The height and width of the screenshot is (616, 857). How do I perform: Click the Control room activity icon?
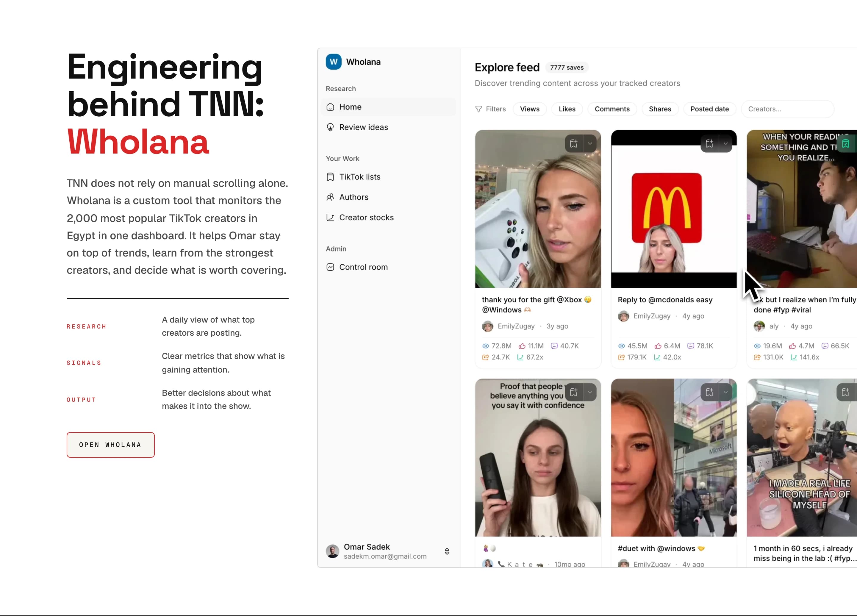click(x=330, y=267)
